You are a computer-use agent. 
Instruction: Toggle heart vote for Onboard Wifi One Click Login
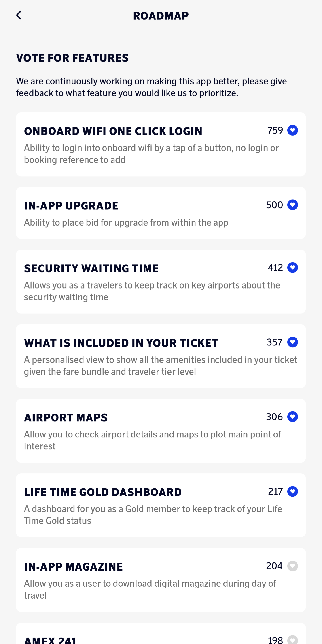coord(292,130)
